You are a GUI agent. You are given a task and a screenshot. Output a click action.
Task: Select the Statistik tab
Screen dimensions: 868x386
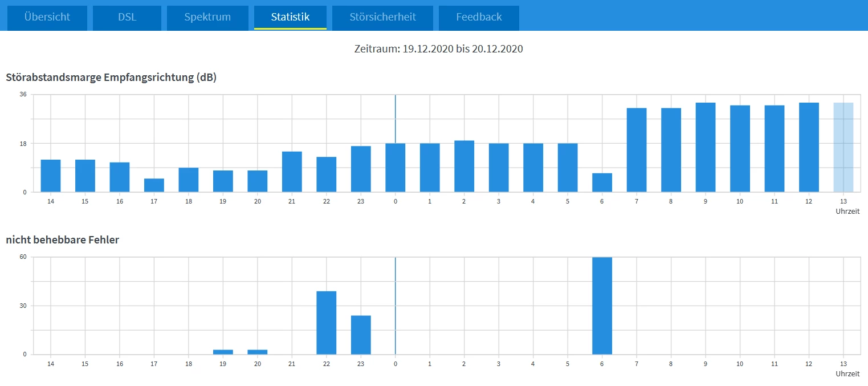[290, 17]
